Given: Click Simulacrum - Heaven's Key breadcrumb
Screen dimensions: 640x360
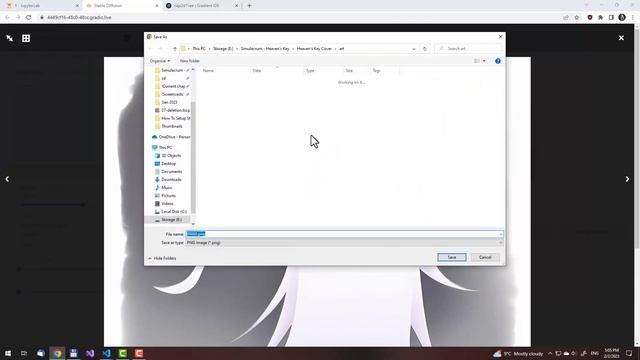Looking at the screenshot, I should (x=265, y=49).
